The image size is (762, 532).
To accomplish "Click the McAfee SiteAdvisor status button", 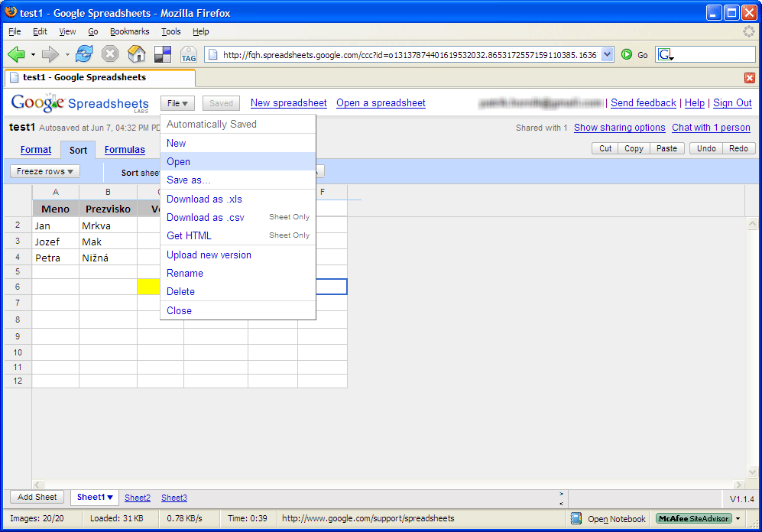I will 693,518.
